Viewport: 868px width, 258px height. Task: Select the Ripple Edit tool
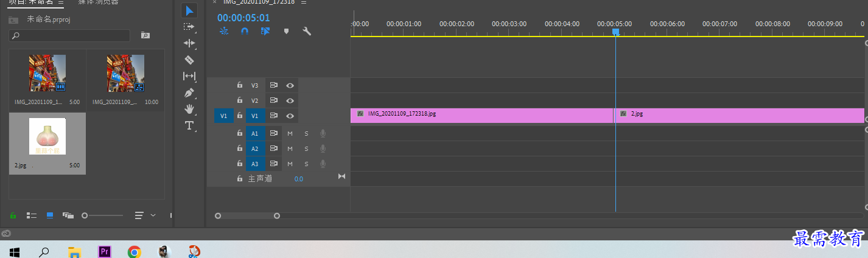(x=189, y=43)
